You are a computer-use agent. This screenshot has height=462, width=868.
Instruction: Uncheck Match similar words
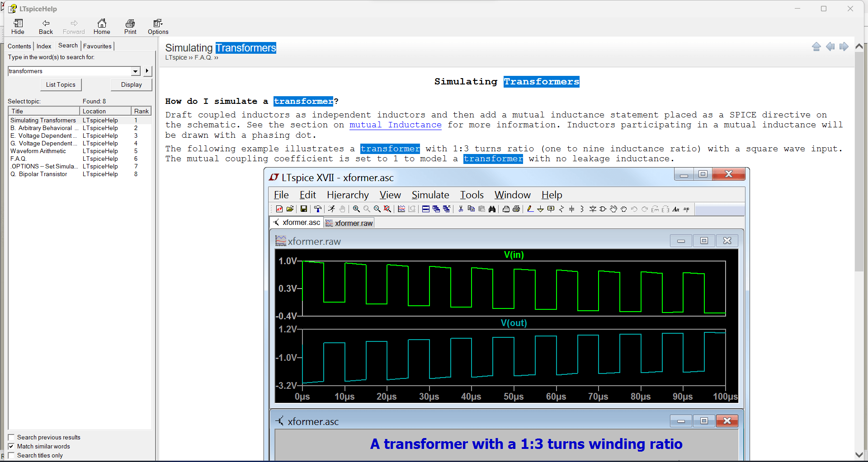click(x=11, y=446)
